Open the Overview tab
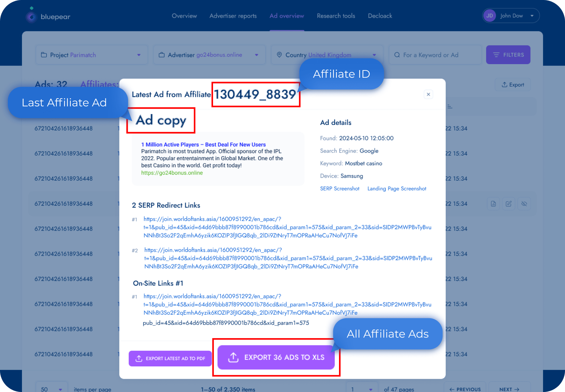This screenshot has width=565, height=392. coord(184,16)
